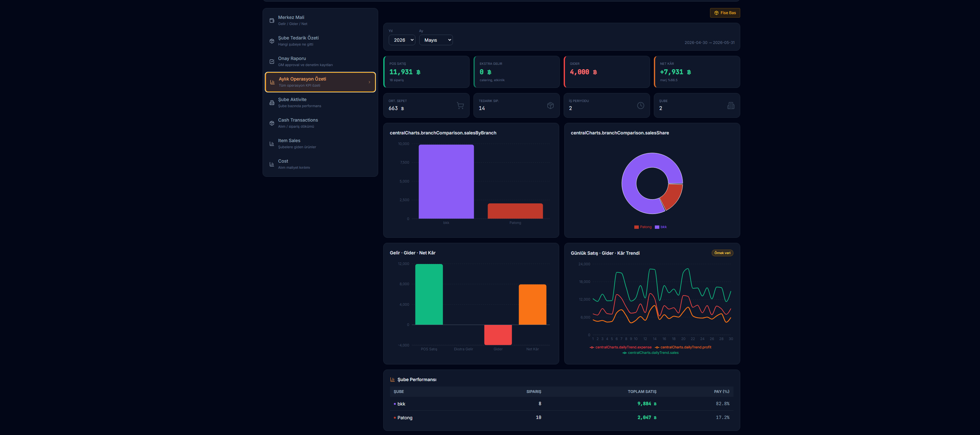Click the Örnek veri badge
The image size is (980, 435).
pos(722,253)
